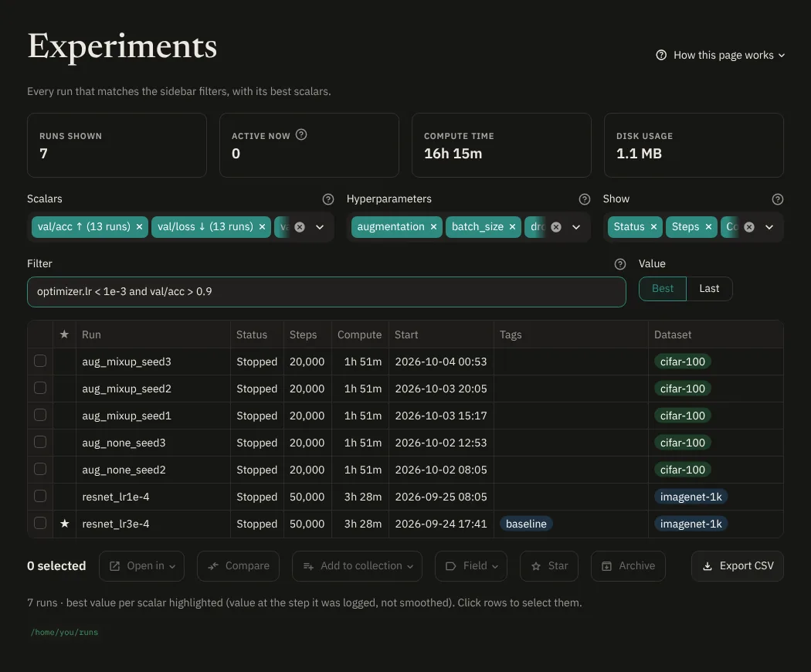This screenshot has width=811, height=672.
Task: Switch Value to Best
Action: coord(663,289)
